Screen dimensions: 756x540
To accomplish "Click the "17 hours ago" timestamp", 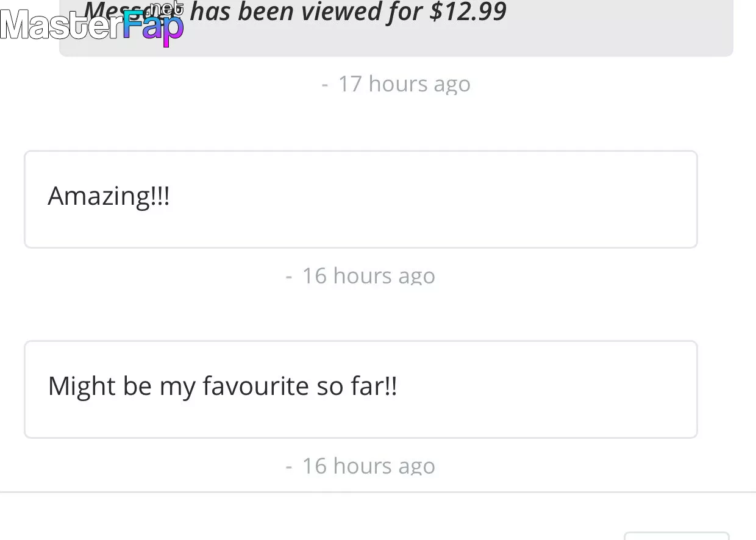I will (404, 83).
